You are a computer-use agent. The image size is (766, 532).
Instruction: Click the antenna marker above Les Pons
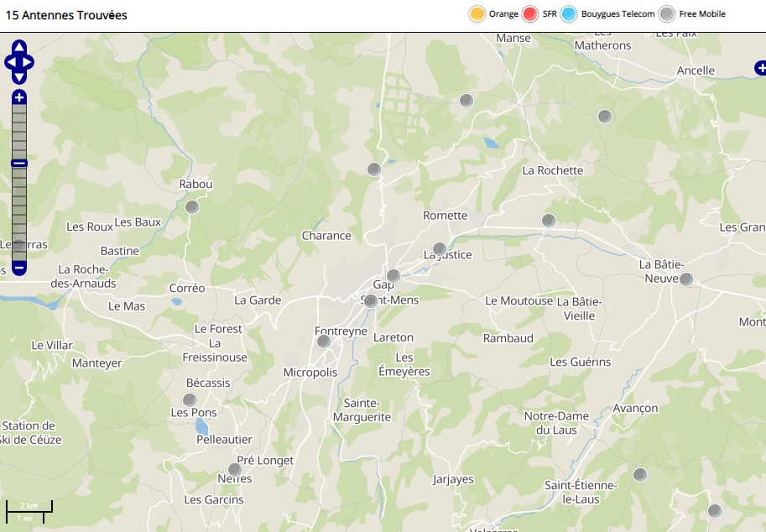click(190, 399)
